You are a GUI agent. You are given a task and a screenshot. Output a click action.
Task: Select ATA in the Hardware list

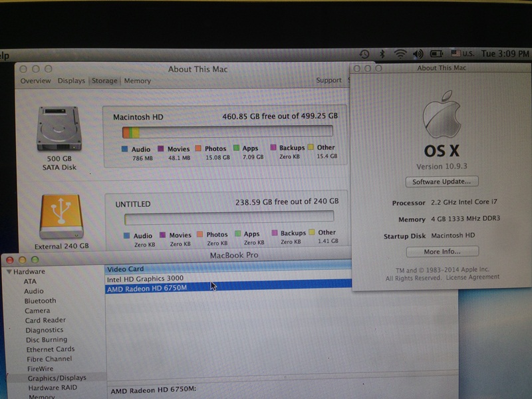(30, 281)
